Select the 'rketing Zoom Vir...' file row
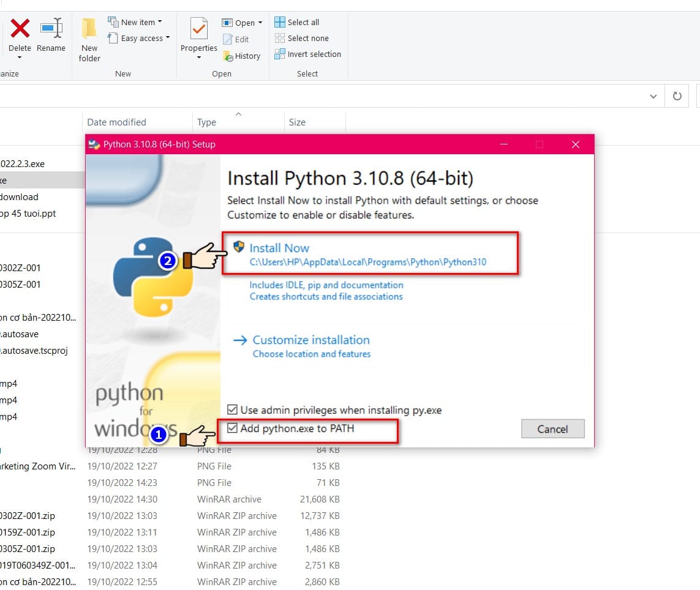This screenshot has width=700, height=590. (170, 466)
